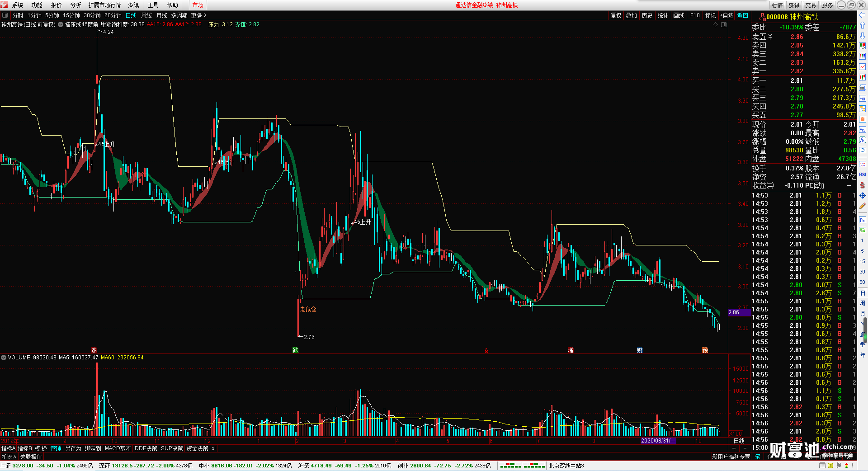Switch chart period to 1分钟
868x471 pixels.
34,15
